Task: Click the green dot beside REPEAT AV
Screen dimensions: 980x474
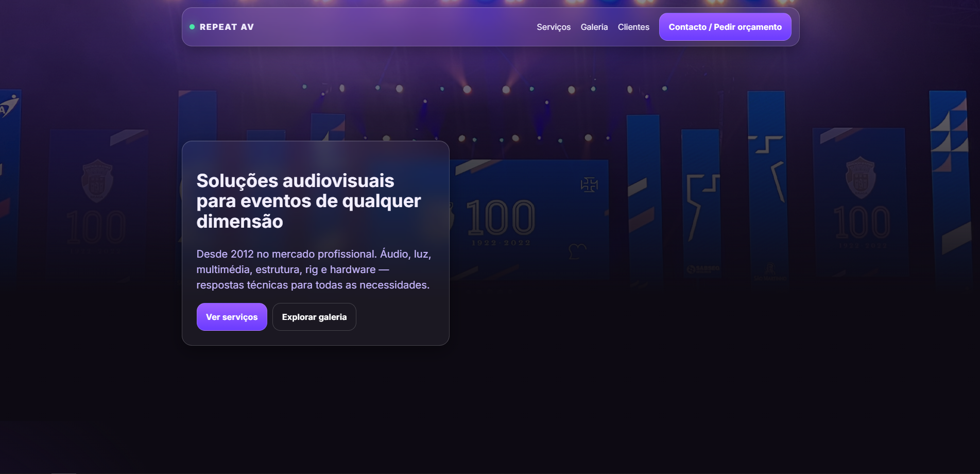Action: click(x=192, y=27)
